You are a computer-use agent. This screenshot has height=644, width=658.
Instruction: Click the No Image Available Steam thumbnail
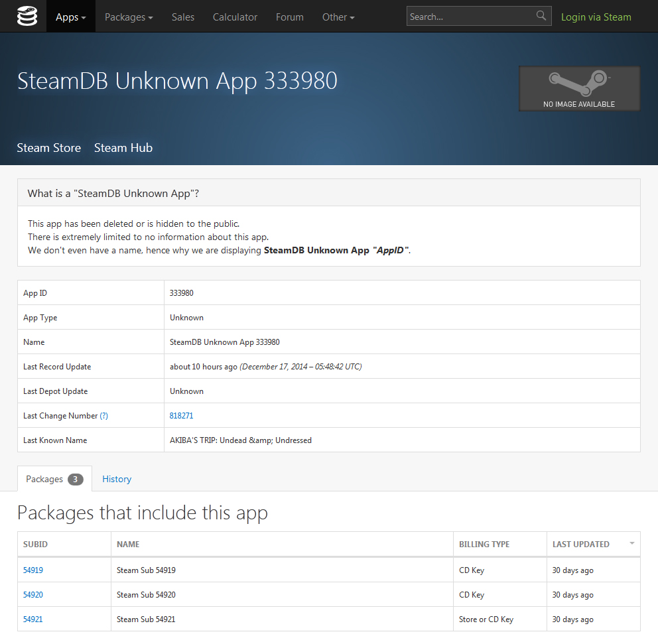[x=579, y=88]
